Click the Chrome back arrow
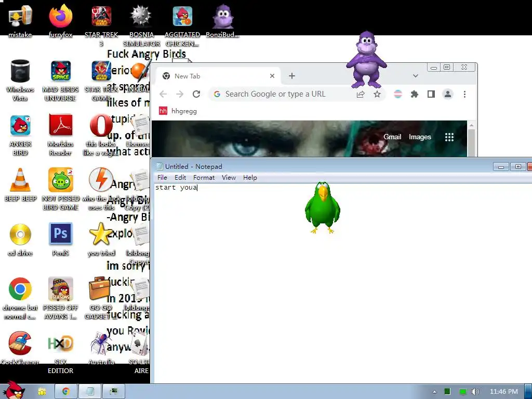 coord(163,94)
